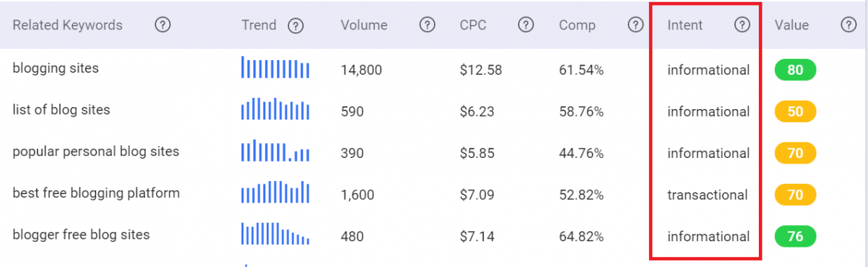Click the green 76 value badge

coord(795,236)
